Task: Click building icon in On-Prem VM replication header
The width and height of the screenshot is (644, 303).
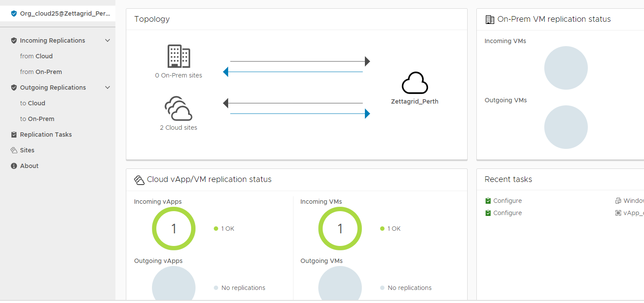Action: click(x=490, y=19)
